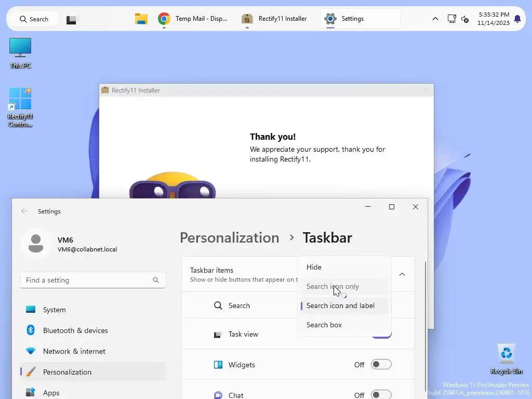Click the Thank you! heading
This screenshot has width=532, height=399.
[273, 137]
